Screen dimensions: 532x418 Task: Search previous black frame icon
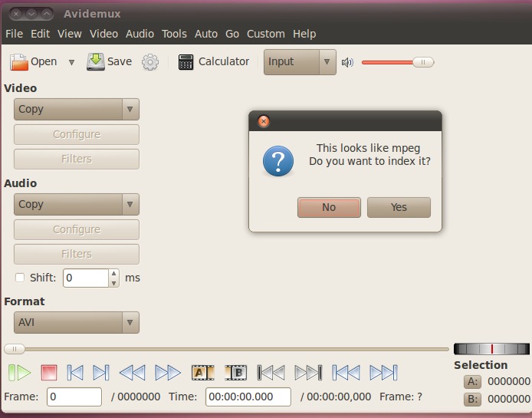[x=271, y=373]
